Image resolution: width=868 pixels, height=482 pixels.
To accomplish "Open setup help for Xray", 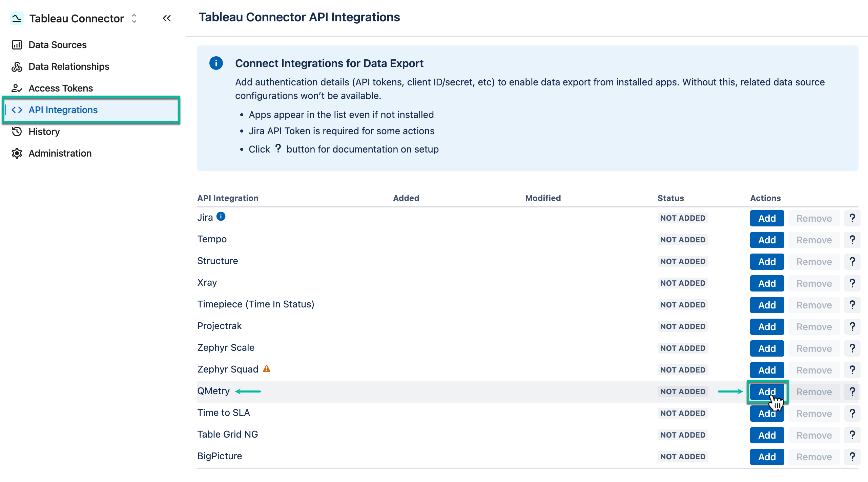I will tap(852, 283).
